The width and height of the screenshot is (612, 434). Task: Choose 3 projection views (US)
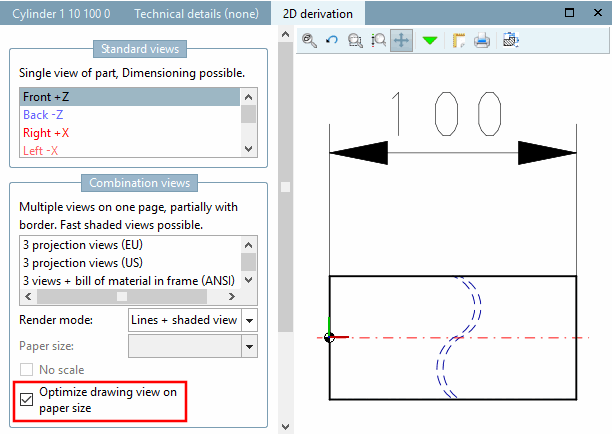pyautogui.click(x=130, y=263)
